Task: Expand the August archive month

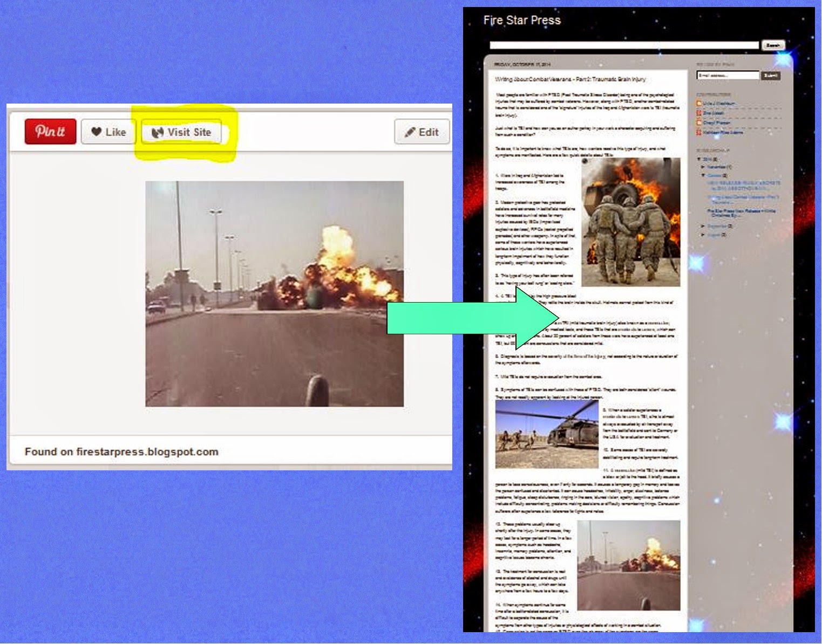Action: tap(703, 235)
